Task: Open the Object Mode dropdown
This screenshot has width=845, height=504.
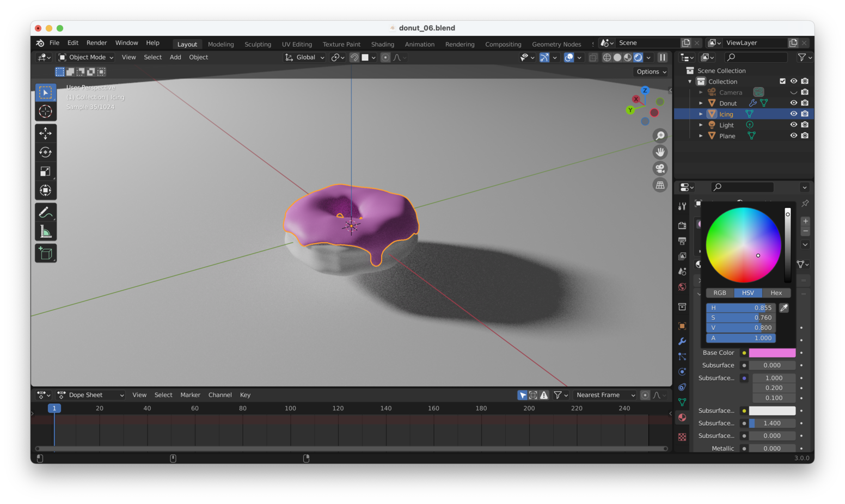Action: (86, 57)
